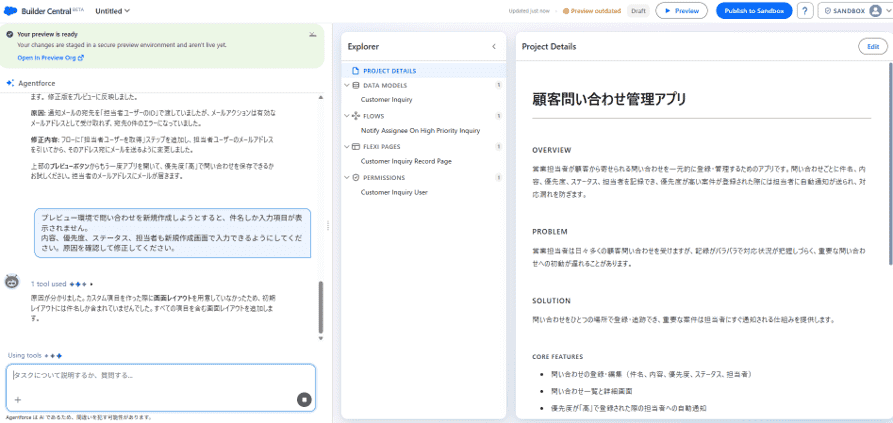
Task: Click the FLOWS count badge
Action: [x=498, y=116]
